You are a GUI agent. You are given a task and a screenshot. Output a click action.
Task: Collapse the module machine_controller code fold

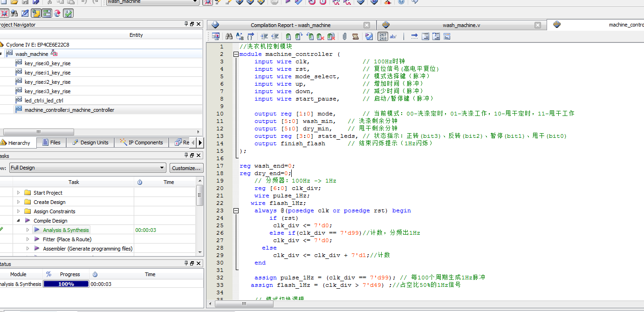(236, 54)
